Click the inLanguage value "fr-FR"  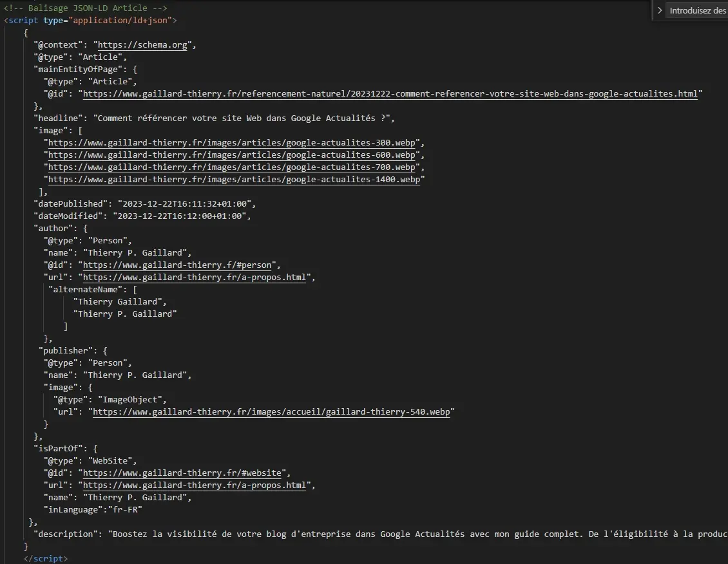coord(125,510)
